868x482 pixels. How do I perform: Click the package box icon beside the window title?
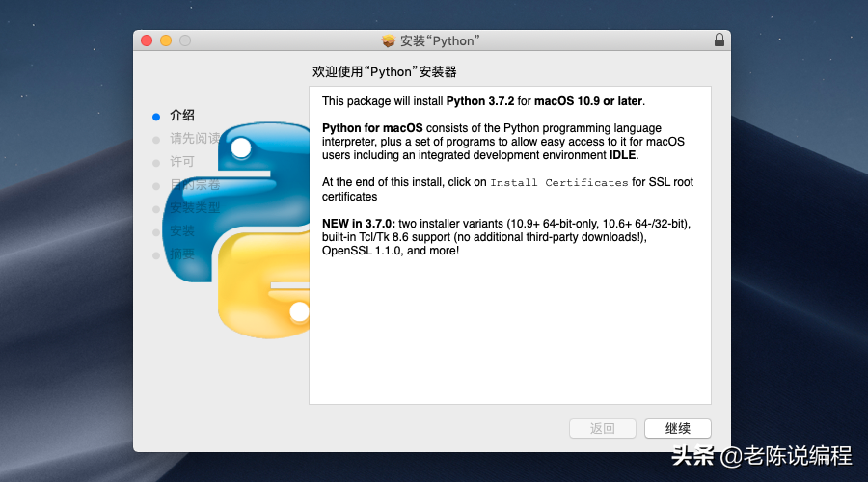click(388, 40)
